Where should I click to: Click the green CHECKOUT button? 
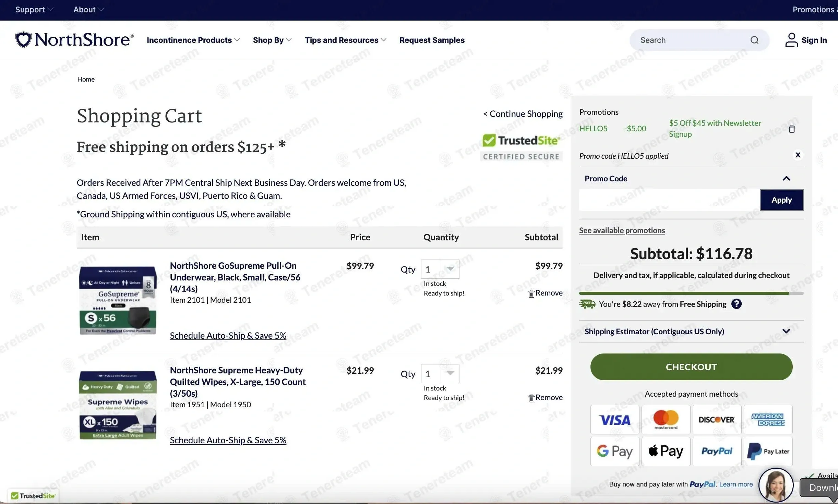pyautogui.click(x=691, y=367)
